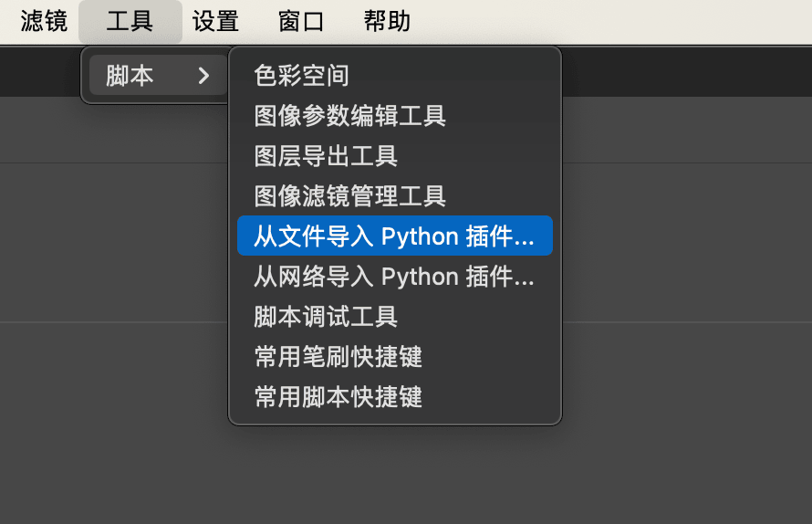Select 从文件导入 Python 插件...
This screenshot has height=524, width=812.
pos(394,236)
